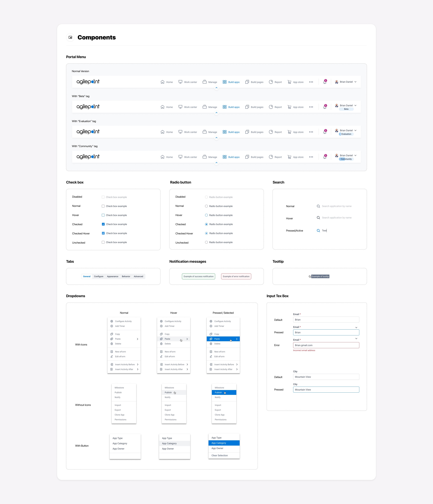The width and height of the screenshot is (433, 504).
Task: Click the notification bell in Normal Version menu
Action: coord(325,82)
